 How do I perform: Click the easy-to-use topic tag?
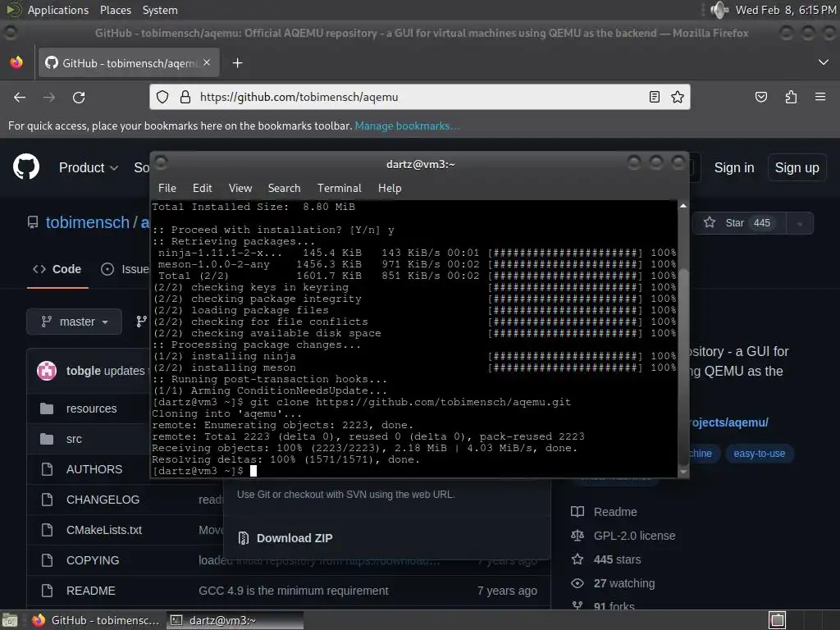(x=759, y=453)
